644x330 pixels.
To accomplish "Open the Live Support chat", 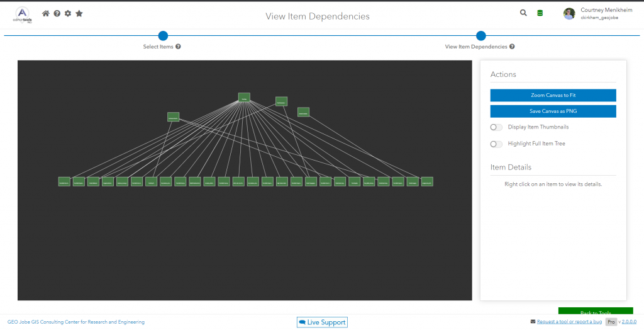I will pyautogui.click(x=322, y=322).
